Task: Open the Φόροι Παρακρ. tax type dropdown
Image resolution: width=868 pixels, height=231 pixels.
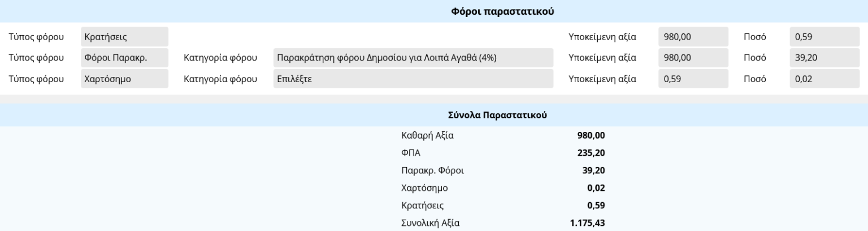Action: pyautogui.click(x=124, y=58)
